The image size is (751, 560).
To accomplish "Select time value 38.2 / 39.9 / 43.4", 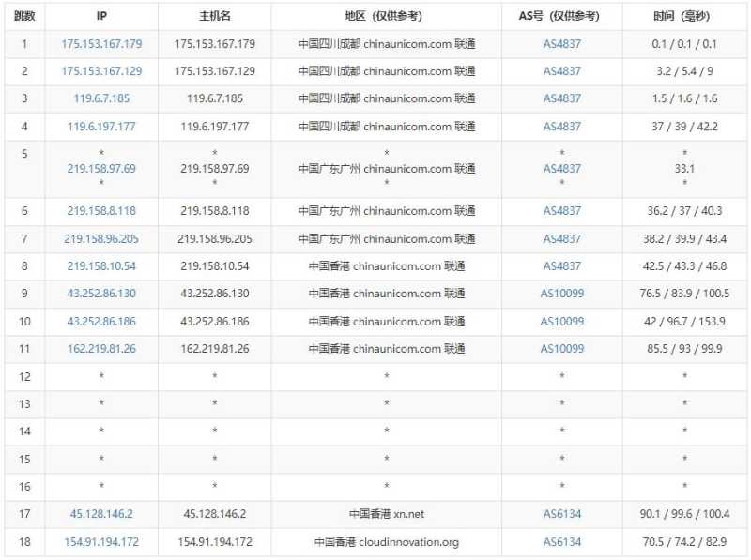I will (x=684, y=239).
